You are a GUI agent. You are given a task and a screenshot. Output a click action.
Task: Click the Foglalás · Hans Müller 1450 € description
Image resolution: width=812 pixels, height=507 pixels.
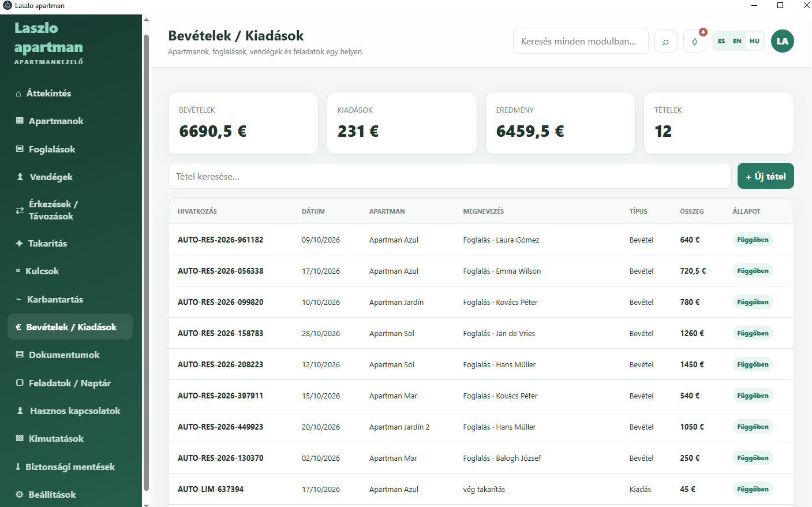pos(499,364)
